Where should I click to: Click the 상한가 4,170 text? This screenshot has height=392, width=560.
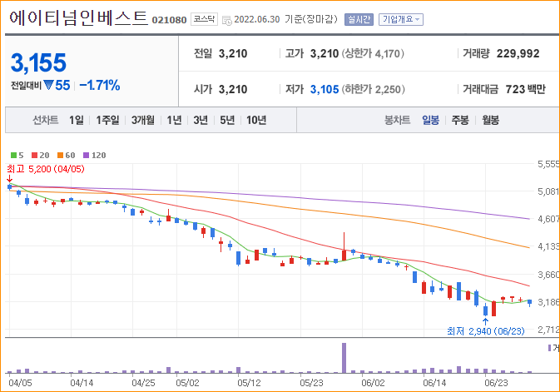[373, 53]
